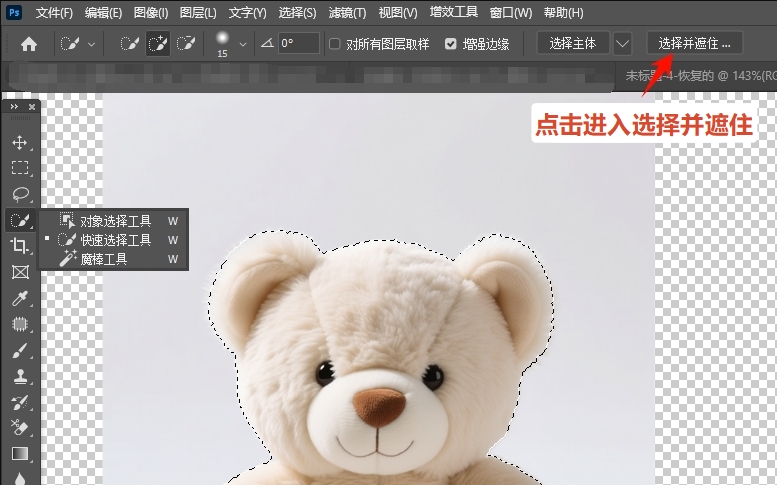Image resolution: width=777 pixels, height=485 pixels.
Task: Enable 对所有图层取样 checkbox
Action: click(335, 44)
